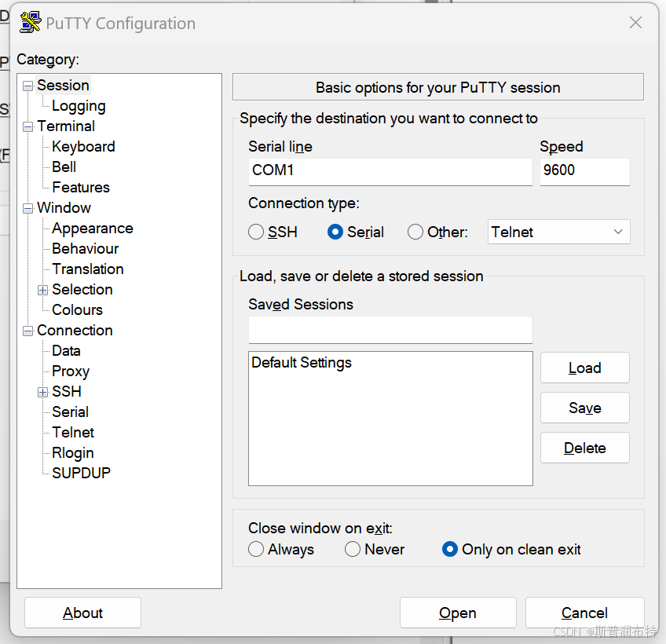
Task: Expand the Selection tree node
Action: pyautogui.click(x=42, y=290)
